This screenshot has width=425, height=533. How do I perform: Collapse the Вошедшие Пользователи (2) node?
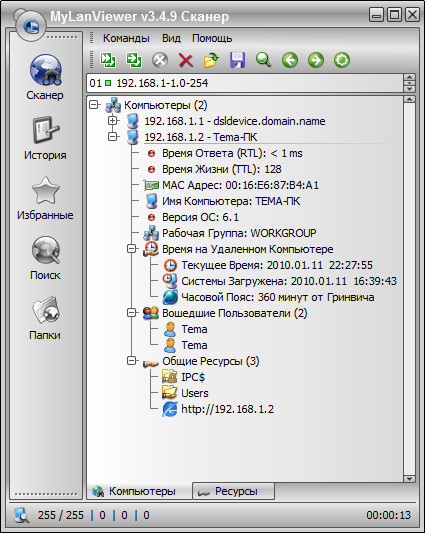pos(131,312)
